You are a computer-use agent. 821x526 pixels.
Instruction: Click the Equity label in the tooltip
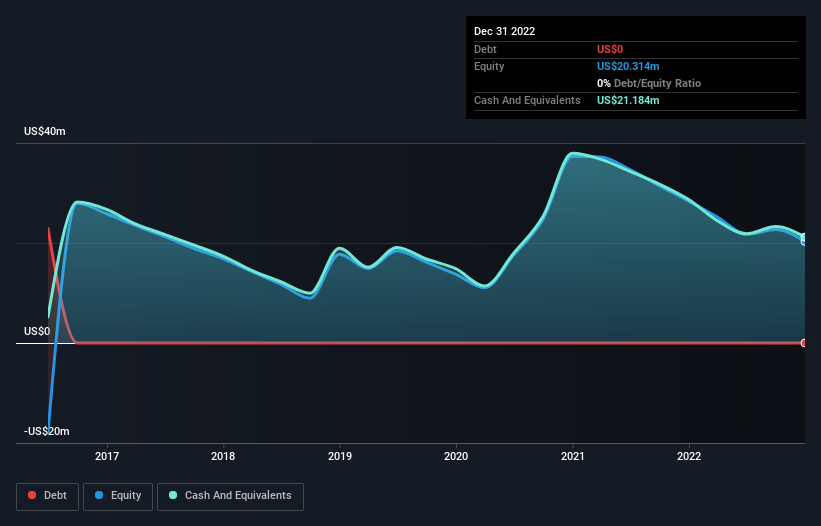(489, 66)
